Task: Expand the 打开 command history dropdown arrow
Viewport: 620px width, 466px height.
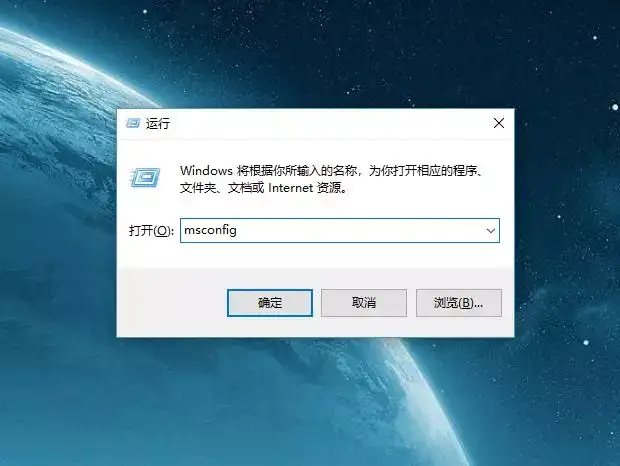Action: coord(491,230)
